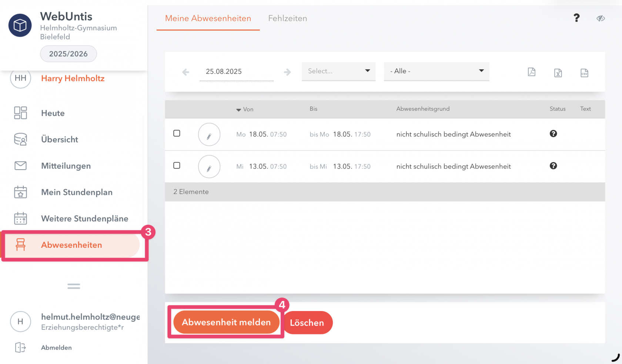
Task: Export absences as Excel icon
Action: (x=558, y=73)
